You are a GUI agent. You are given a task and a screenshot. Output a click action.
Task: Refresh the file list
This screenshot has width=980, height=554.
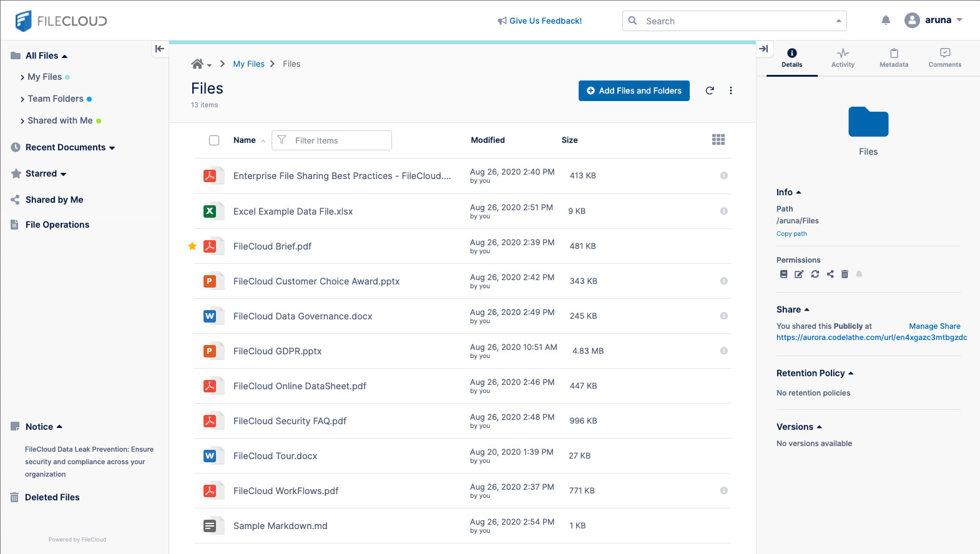[x=710, y=90]
